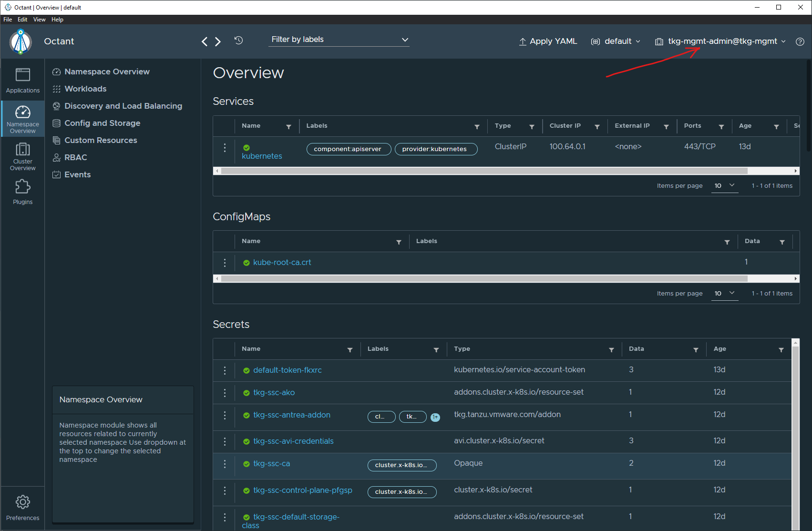Change Services items per page dropdown
Screen dimensions: 812x531
724,185
